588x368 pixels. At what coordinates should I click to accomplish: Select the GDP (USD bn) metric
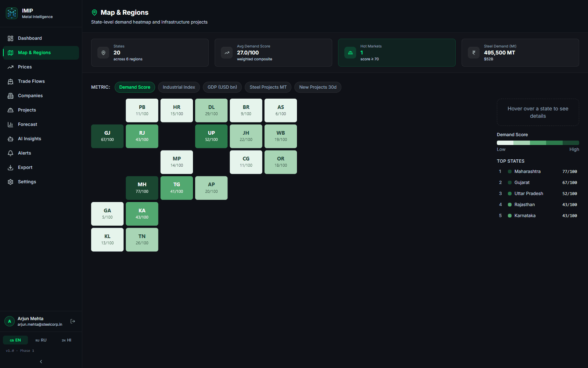tap(222, 87)
